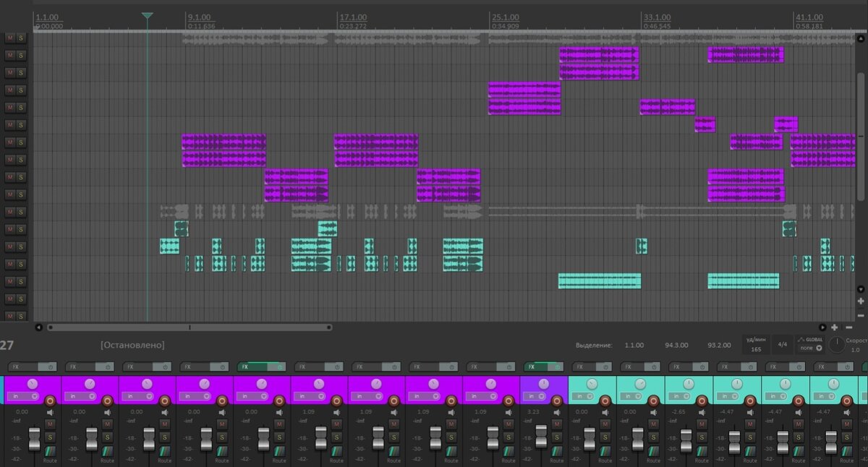Toggle FX power icon above first purple strip
Image resolution: width=868 pixels, height=467 pixels.
[50, 367]
